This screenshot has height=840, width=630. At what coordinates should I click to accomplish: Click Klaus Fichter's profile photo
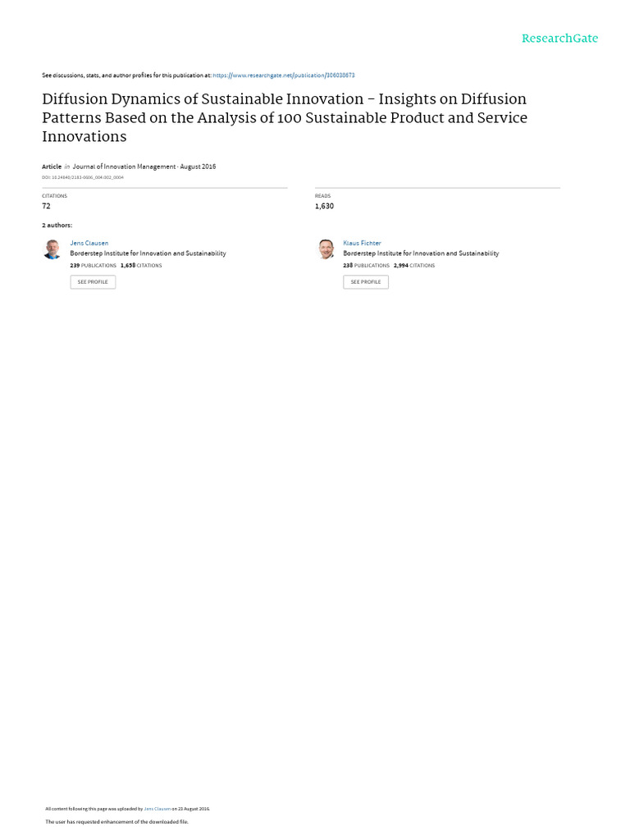pos(326,249)
